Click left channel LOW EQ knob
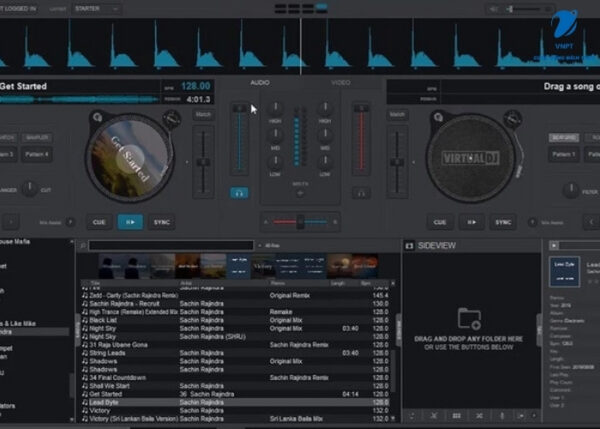 (x=275, y=162)
